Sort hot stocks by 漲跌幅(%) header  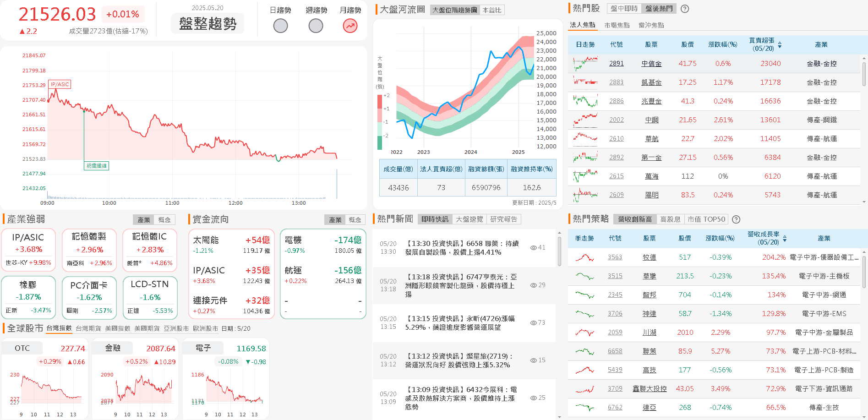722,44
